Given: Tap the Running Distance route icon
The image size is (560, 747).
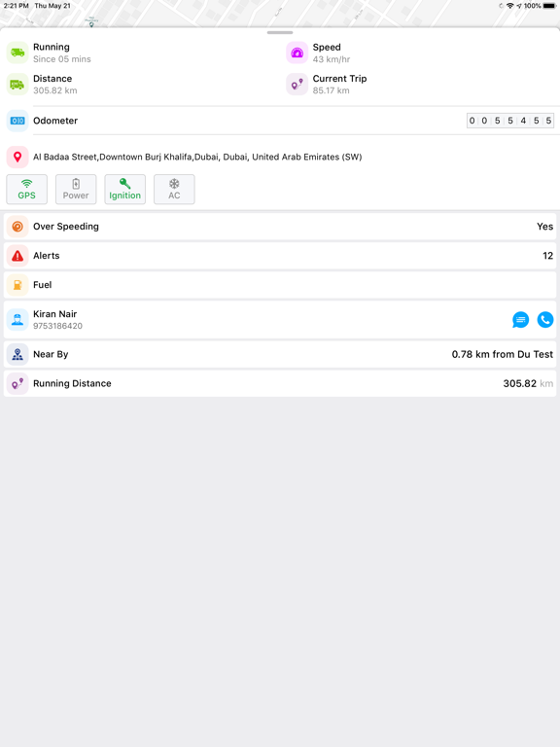Looking at the screenshot, I should pyautogui.click(x=17, y=383).
